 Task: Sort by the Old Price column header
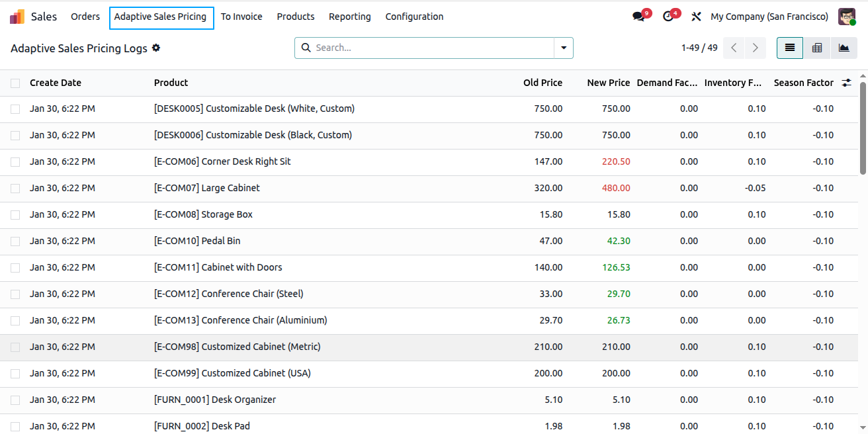click(x=542, y=83)
